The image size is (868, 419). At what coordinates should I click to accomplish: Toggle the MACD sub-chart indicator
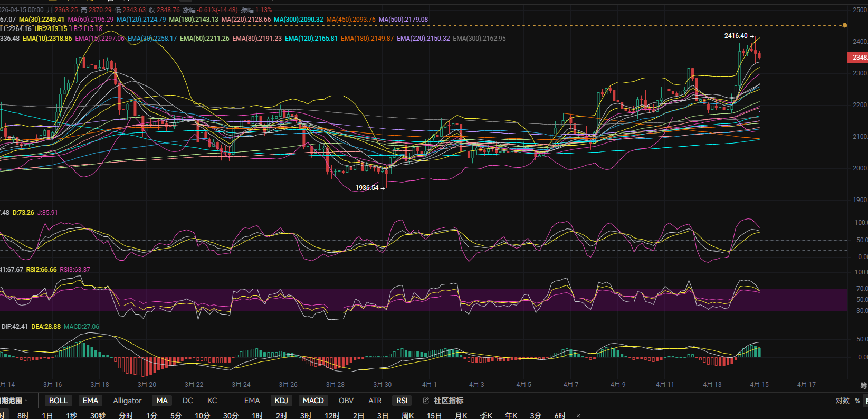[x=313, y=401]
